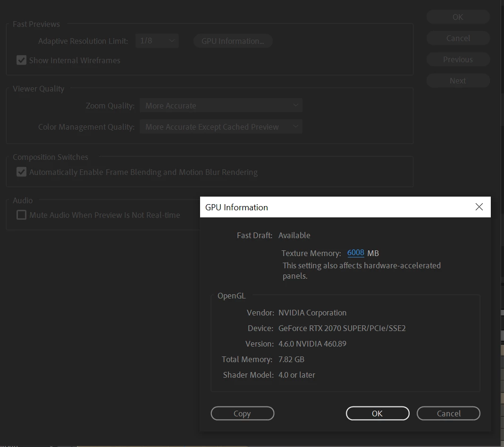
Task: Toggle Show Internal Wireframes checkbox
Action: coord(22,60)
